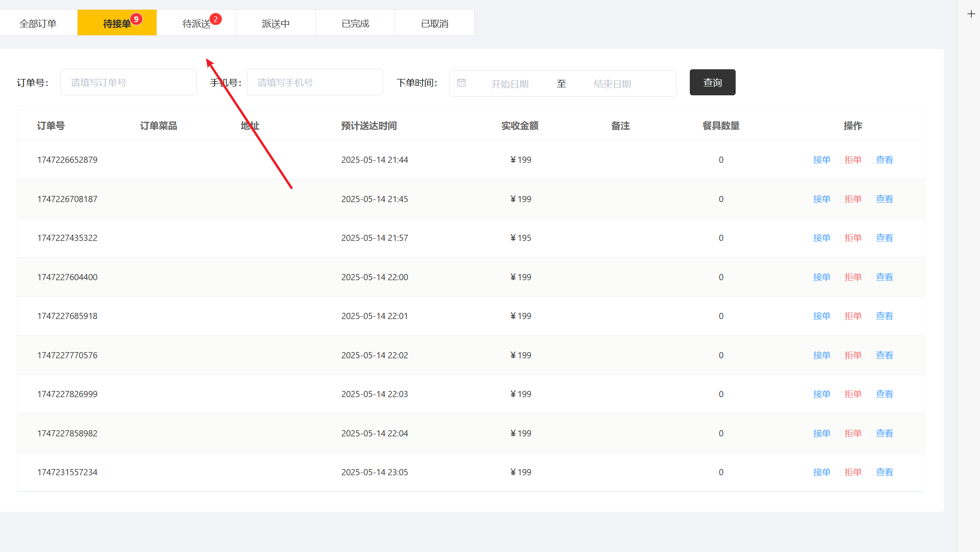
Task: Switch to the 全部订单 tab
Action: pos(38,23)
